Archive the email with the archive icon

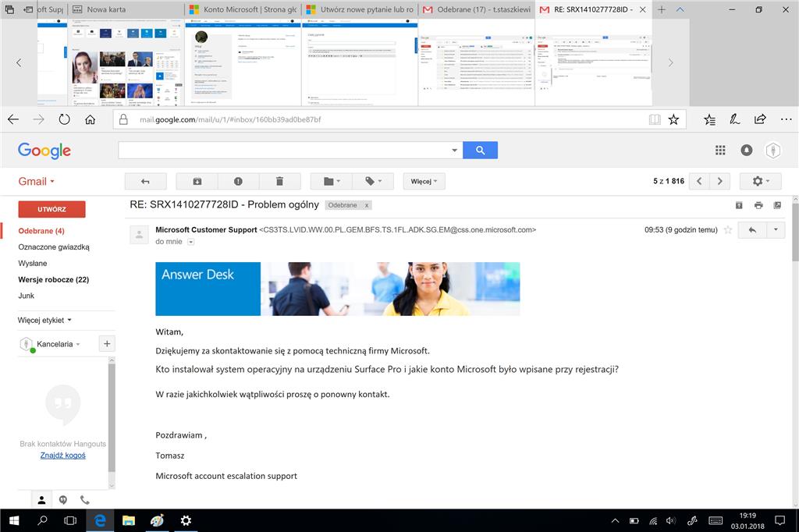coord(197,182)
